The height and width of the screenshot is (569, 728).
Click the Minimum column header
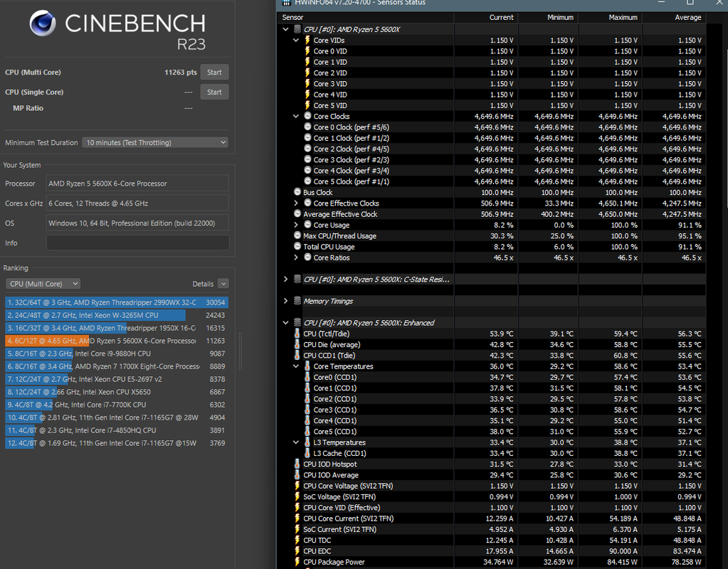[548, 17]
